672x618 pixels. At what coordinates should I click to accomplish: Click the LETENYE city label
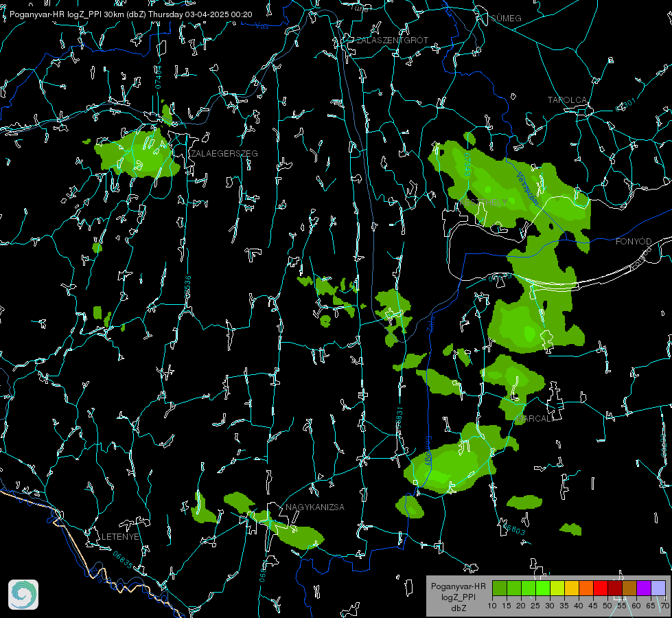point(120,537)
